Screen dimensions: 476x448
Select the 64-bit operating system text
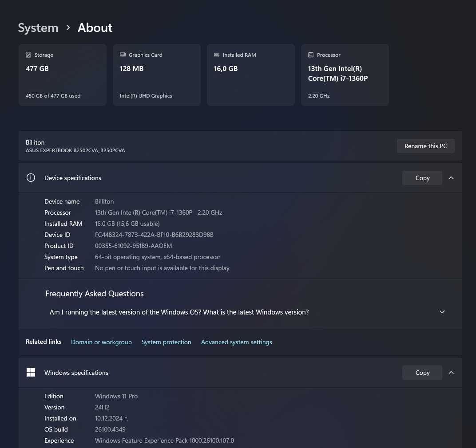(x=158, y=257)
